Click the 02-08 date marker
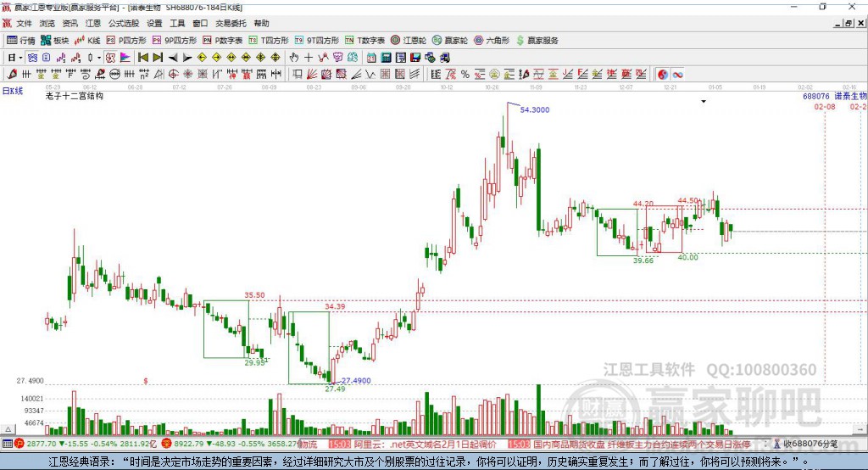 [825, 106]
